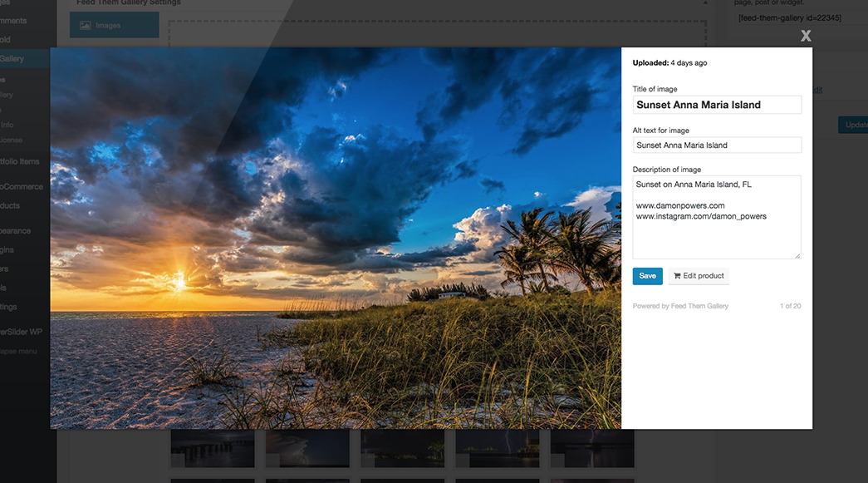Edit the Description of image textarea
The width and height of the screenshot is (868, 483).
pos(717,217)
